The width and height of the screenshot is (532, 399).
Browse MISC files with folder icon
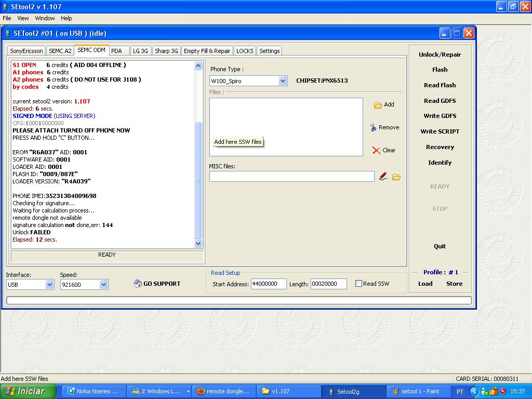[x=396, y=177]
